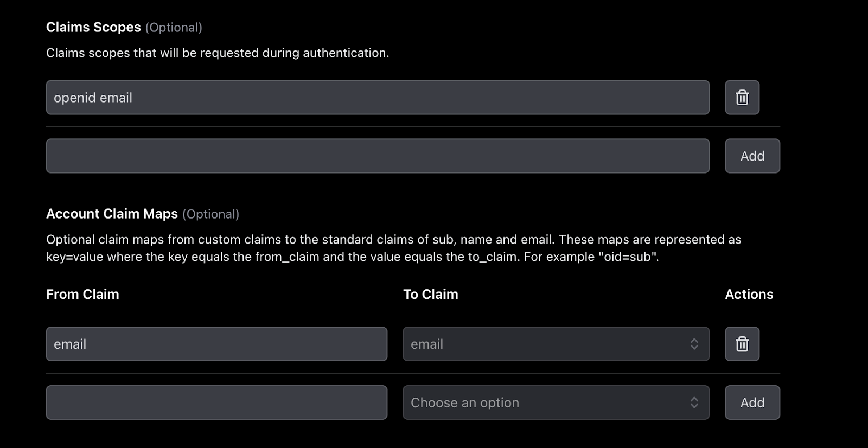
Task: Click "(Optional)" label beside Claims Scopes
Action: click(x=174, y=28)
